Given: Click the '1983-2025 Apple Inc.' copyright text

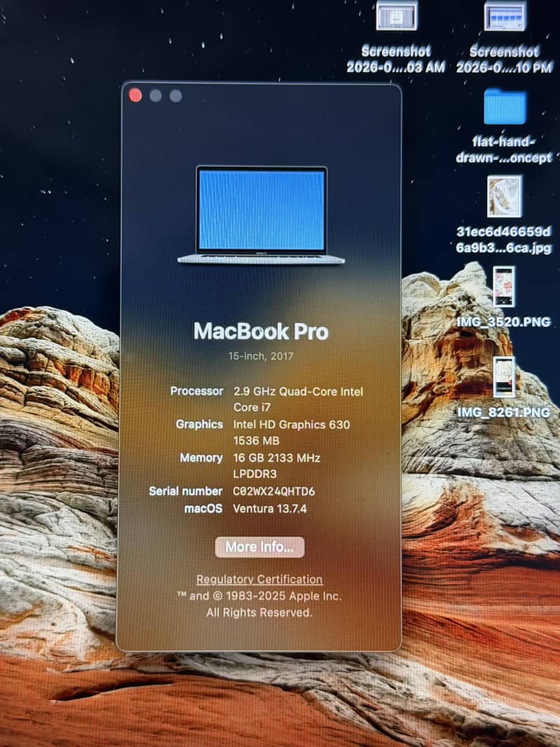Looking at the screenshot, I should pyautogui.click(x=284, y=596).
